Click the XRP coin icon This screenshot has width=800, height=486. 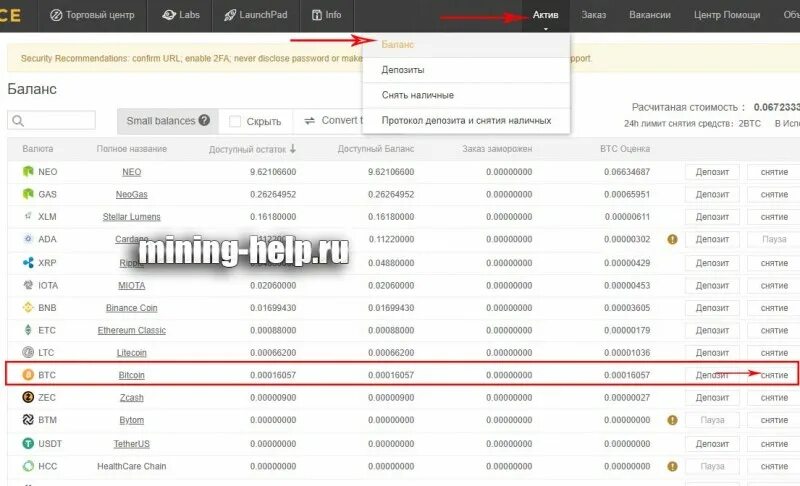[28, 263]
